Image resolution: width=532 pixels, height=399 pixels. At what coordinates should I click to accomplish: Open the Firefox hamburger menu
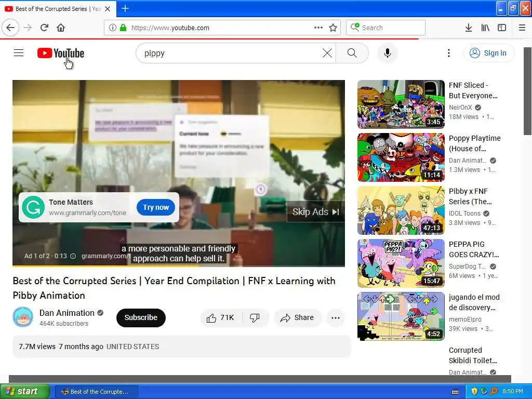tap(522, 28)
